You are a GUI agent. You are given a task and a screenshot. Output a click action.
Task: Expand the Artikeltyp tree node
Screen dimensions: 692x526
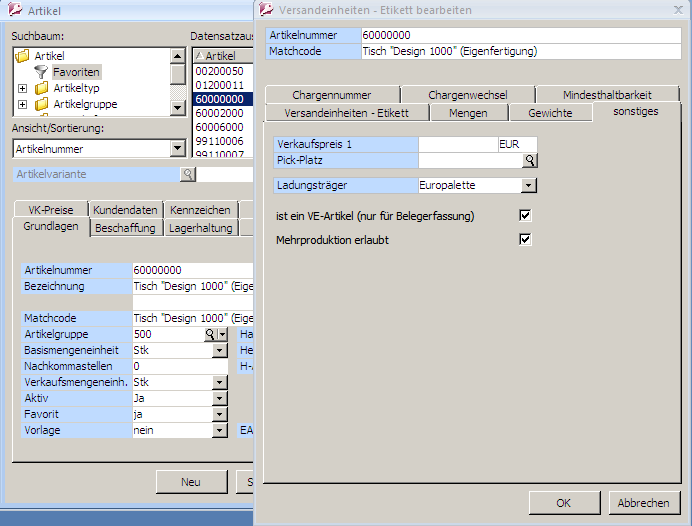[x=22, y=89]
